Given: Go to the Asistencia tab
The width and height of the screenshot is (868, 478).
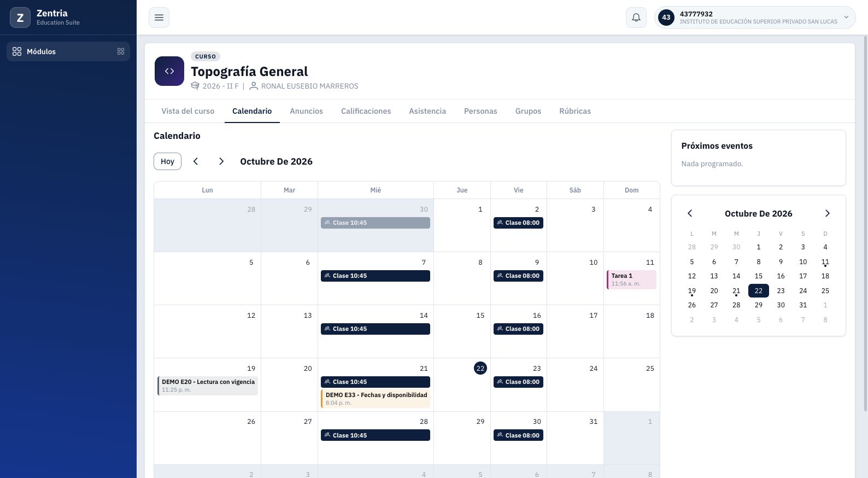Looking at the screenshot, I should tap(427, 111).
